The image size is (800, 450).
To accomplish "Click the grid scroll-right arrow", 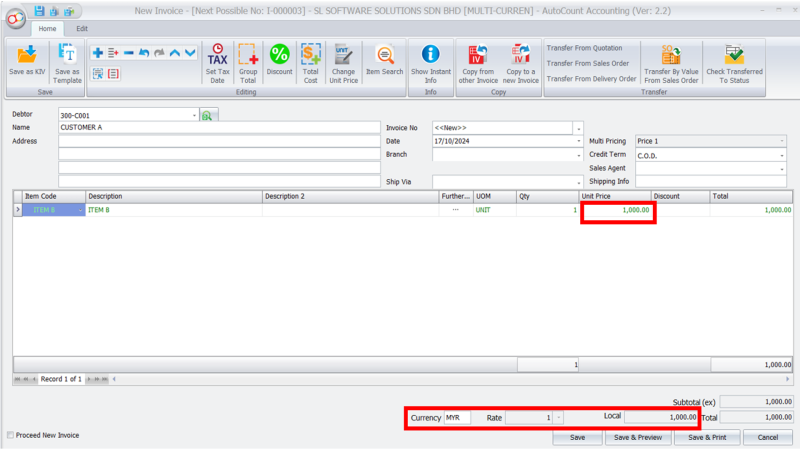I will tap(787, 379).
